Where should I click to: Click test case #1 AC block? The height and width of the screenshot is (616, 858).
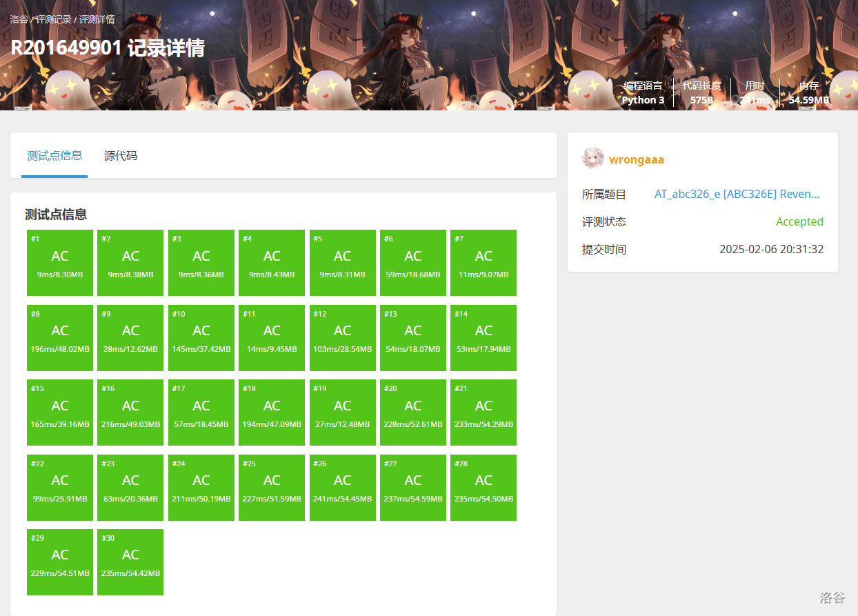pyautogui.click(x=60, y=263)
